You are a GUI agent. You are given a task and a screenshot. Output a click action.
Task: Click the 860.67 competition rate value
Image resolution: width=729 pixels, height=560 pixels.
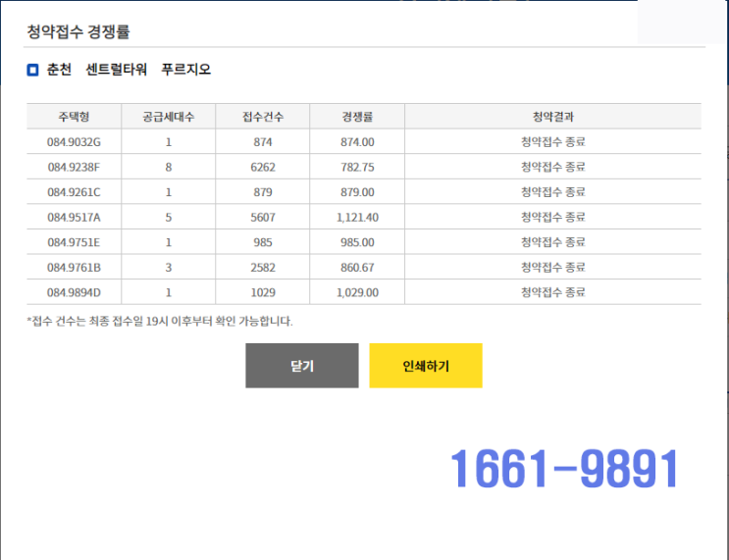(x=357, y=267)
